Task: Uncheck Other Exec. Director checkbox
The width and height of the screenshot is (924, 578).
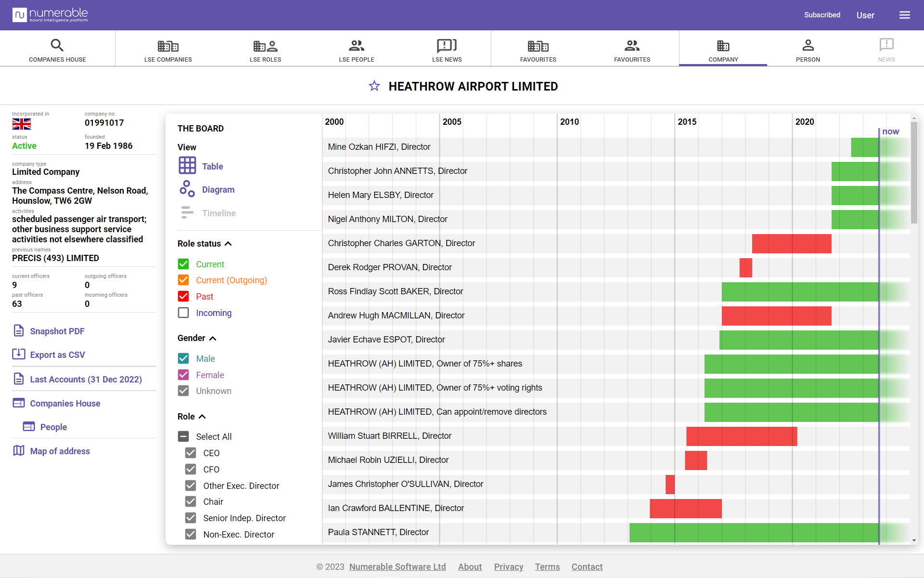Action: click(191, 486)
